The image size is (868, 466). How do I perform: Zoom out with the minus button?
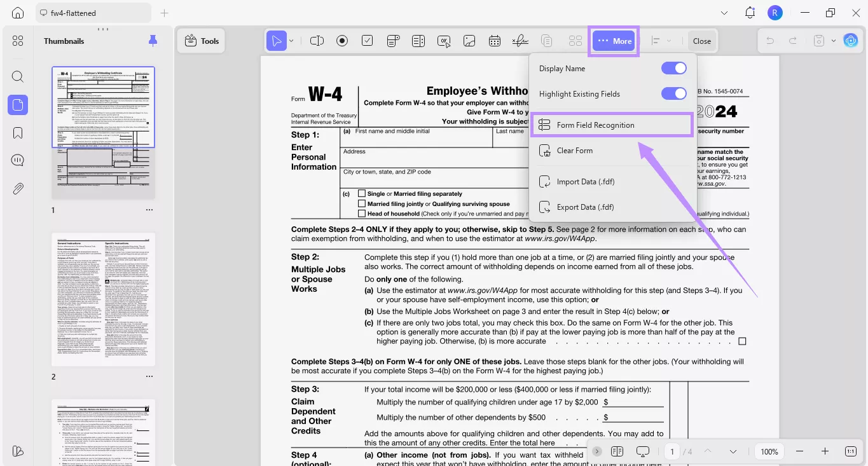[801, 451]
